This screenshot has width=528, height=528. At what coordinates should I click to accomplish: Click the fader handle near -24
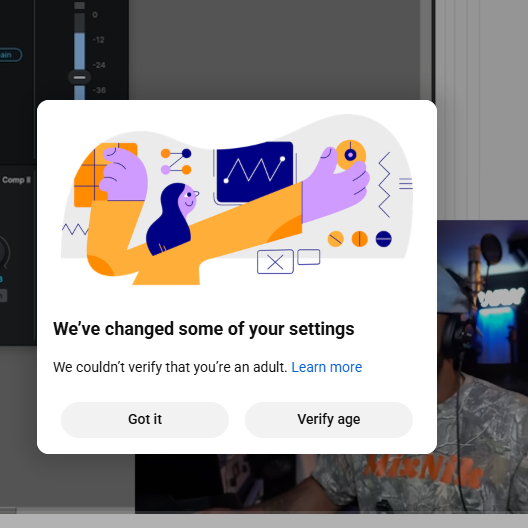pyautogui.click(x=79, y=77)
